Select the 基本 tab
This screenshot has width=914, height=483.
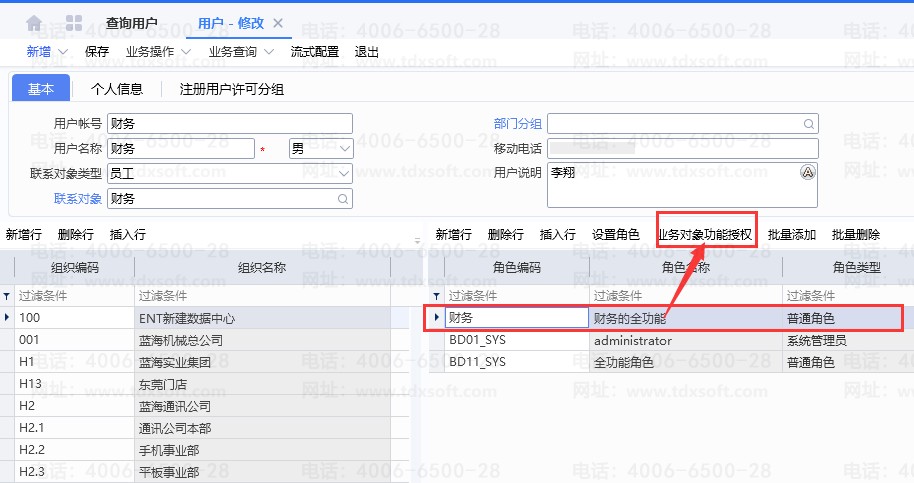pos(41,89)
